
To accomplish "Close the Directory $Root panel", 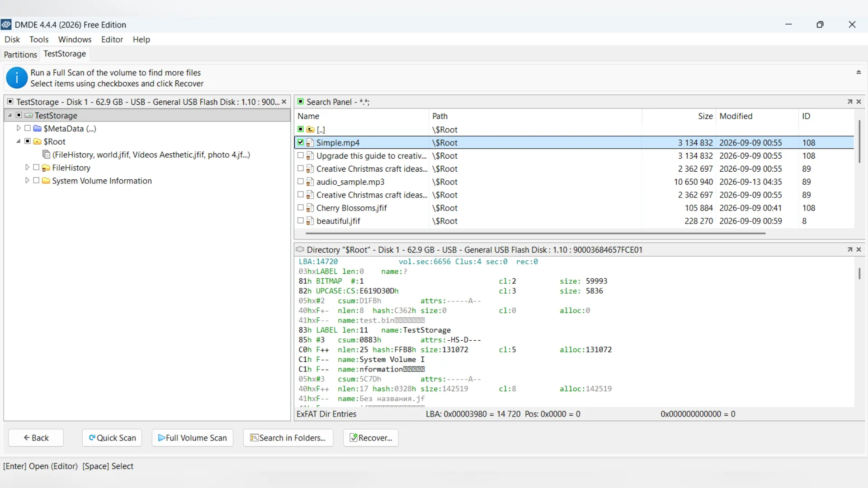I will pyautogui.click(x=859, y=249).
